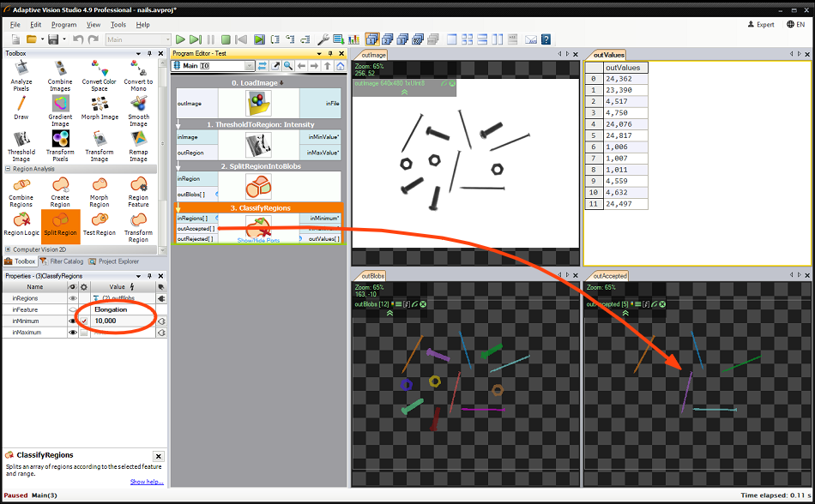Expand the Computer Vision 2D section
Image resolution: width=815 pixels, height=504 pixels.
[8, 249]
